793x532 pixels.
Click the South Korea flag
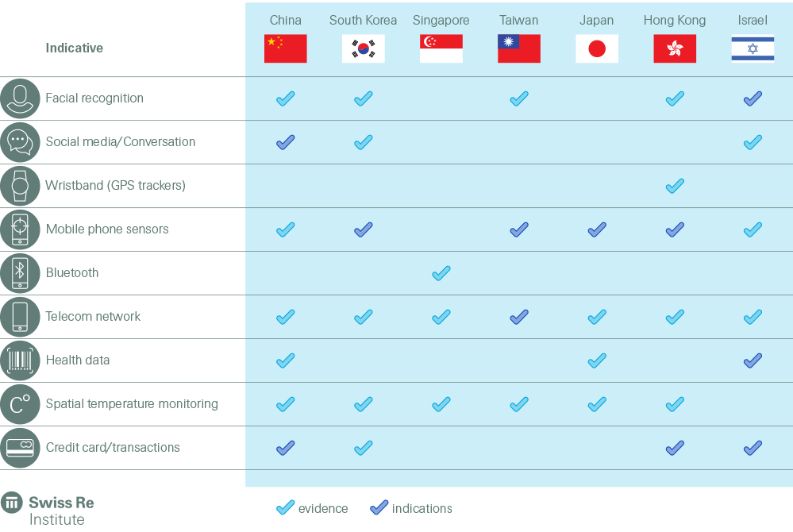pyautogui.click(x=363, y=48)
